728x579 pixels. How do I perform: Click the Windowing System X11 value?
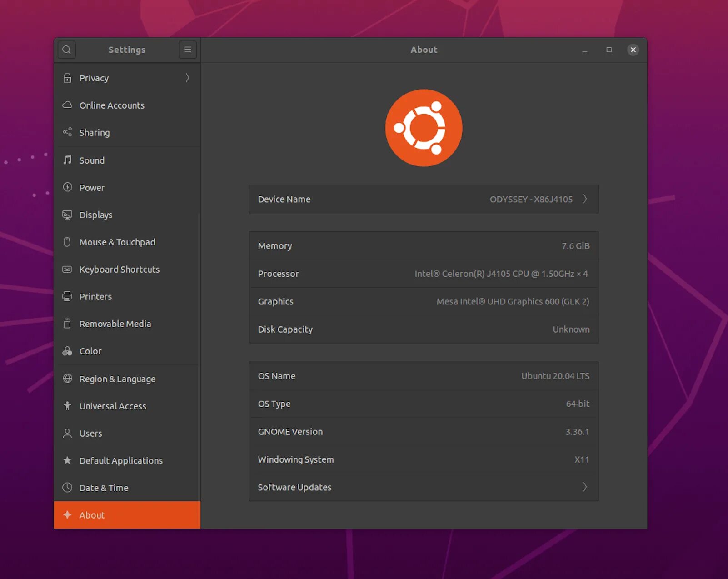pyautogui.click(x=582, y=459)
